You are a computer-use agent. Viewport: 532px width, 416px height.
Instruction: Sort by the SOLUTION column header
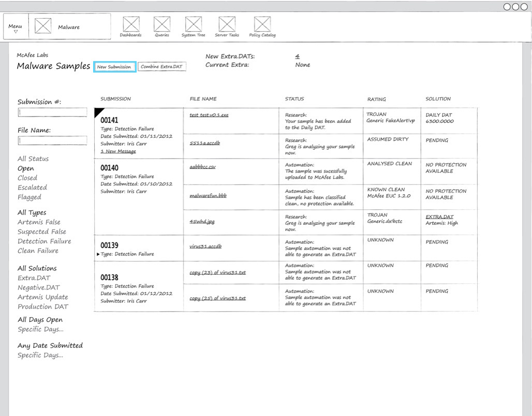tap(438, 99)
